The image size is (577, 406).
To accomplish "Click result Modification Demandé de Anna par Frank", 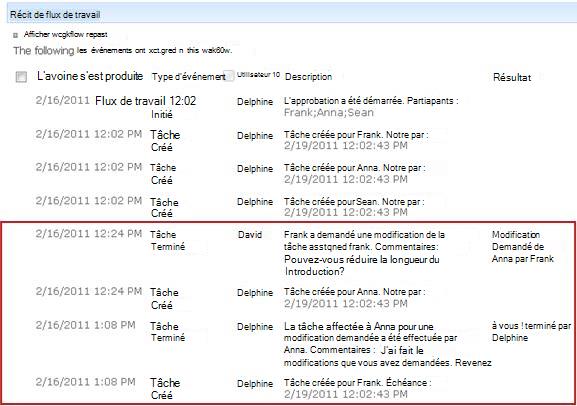I will pyautogui.click(x=523, y=247).
